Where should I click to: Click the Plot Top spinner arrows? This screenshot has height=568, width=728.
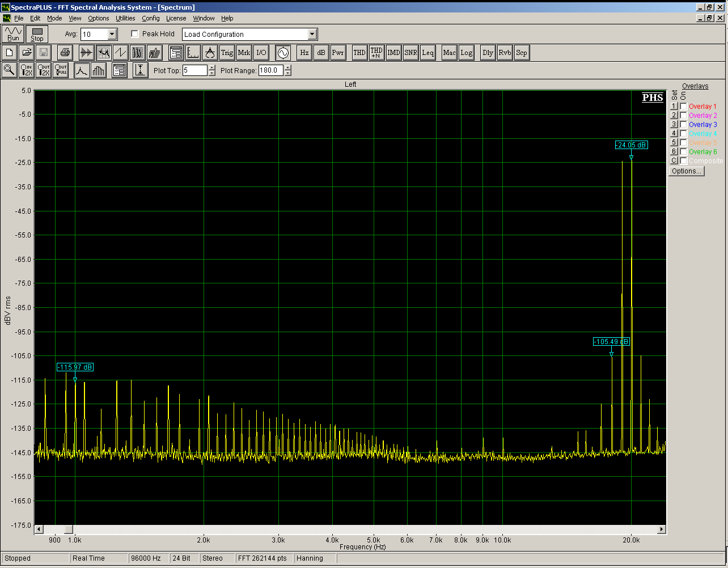point(212,70)
